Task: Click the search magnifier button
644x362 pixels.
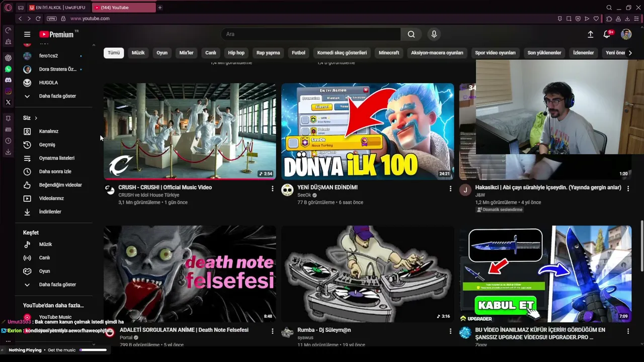Action: (411, 34)
